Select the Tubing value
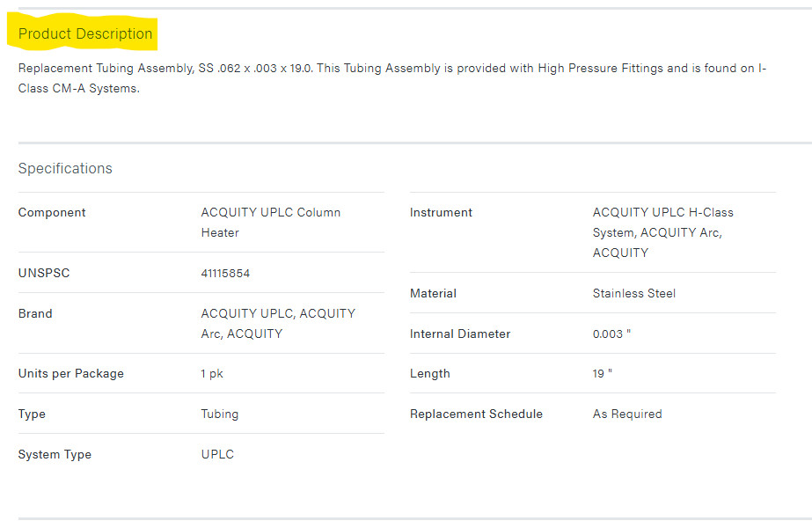 [220, 414]
